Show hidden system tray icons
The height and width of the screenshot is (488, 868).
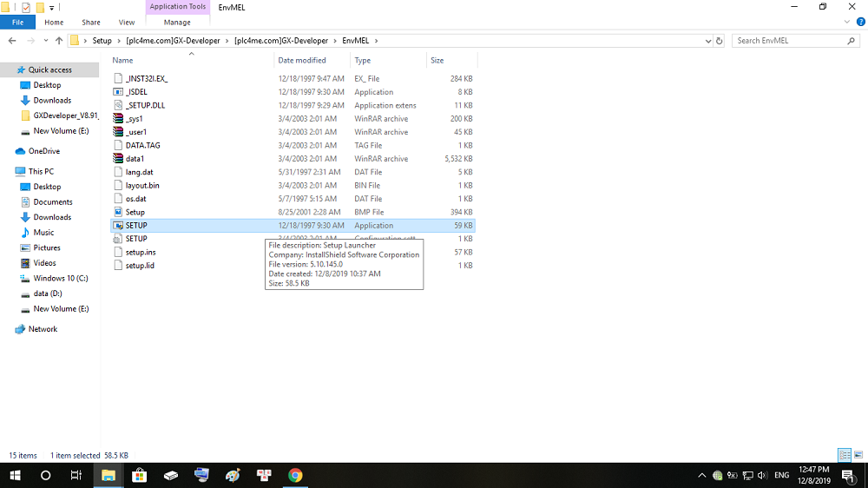click(x=702, y=475)
